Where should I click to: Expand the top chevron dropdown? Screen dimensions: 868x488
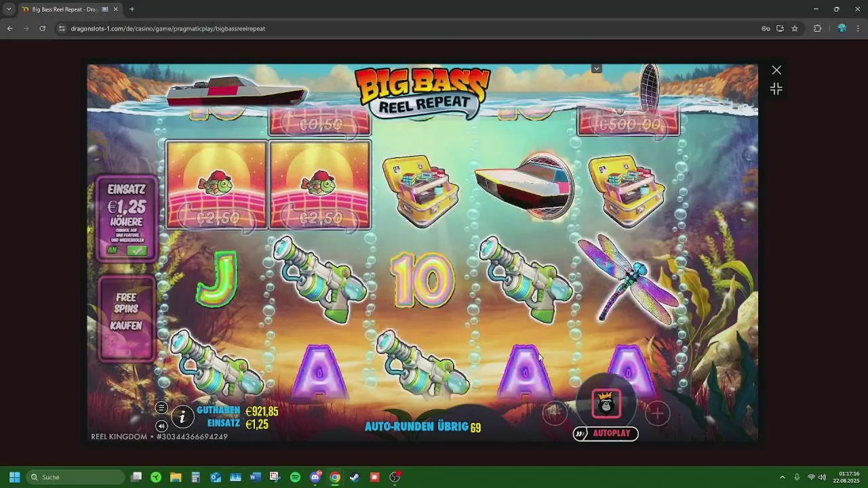click(x=597, y=68)
